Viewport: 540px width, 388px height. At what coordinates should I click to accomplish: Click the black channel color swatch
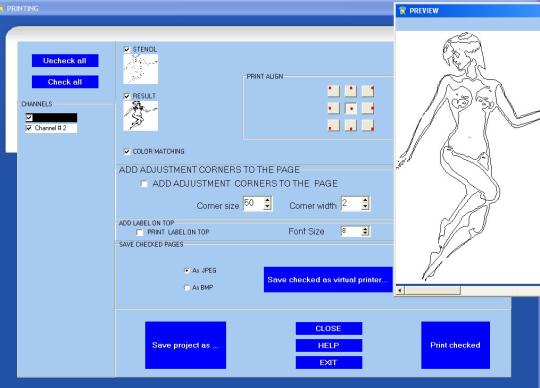tap(55, 118)
